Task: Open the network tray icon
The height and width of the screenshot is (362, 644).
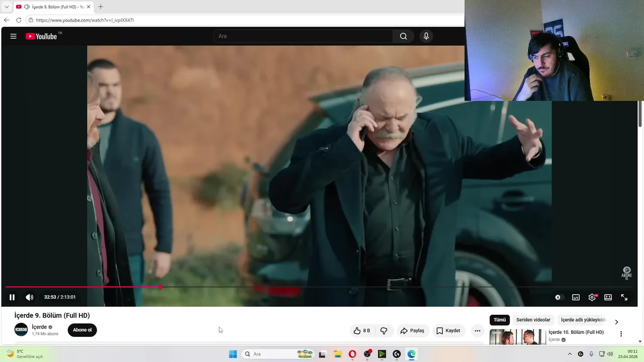Action: [x=602, y=354]
